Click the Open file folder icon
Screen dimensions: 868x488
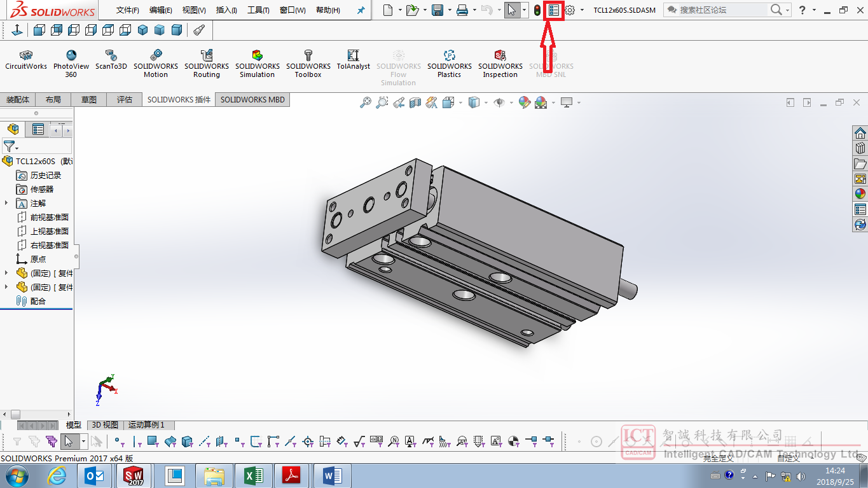click(x=412, y=10)
